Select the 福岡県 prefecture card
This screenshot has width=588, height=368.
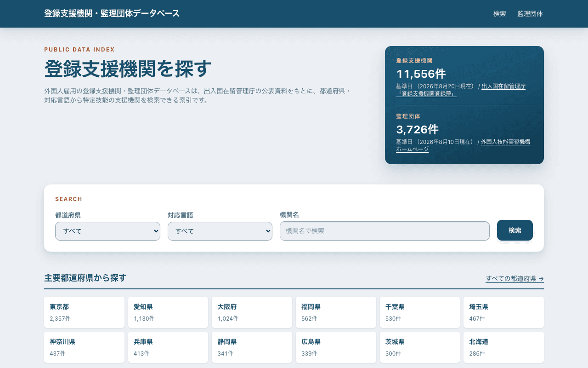click(x=336, y=312)
